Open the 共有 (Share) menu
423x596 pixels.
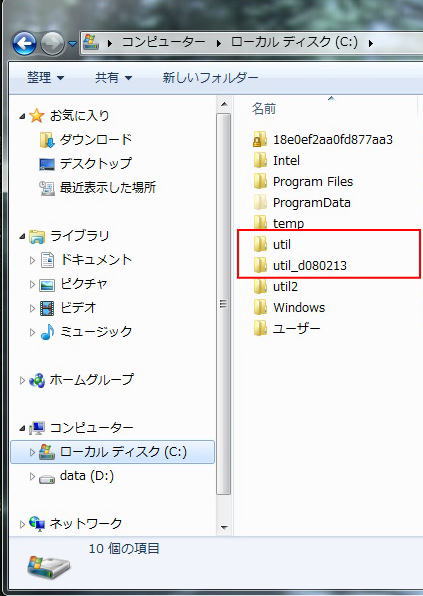[x=113, y=78]
